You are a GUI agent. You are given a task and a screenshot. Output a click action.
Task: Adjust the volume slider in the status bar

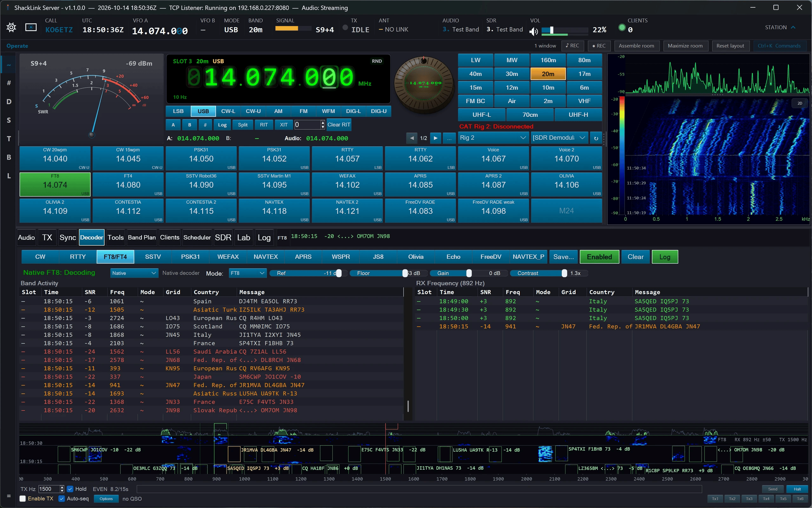(564, 30)
